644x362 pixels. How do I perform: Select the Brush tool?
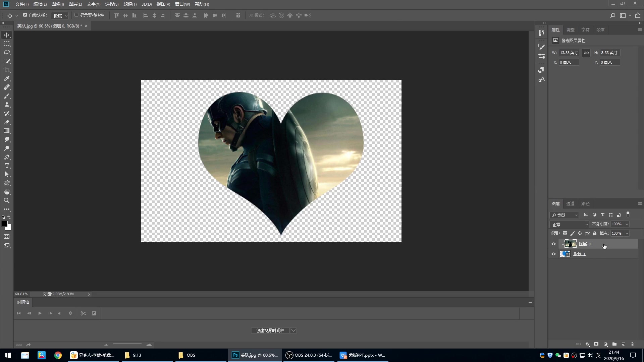[x=7, y=96]
